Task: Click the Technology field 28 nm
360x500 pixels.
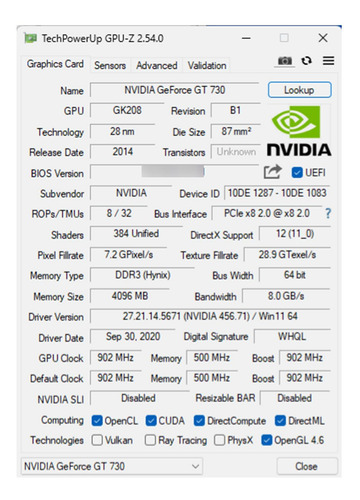Action: [x=122, y=132]
